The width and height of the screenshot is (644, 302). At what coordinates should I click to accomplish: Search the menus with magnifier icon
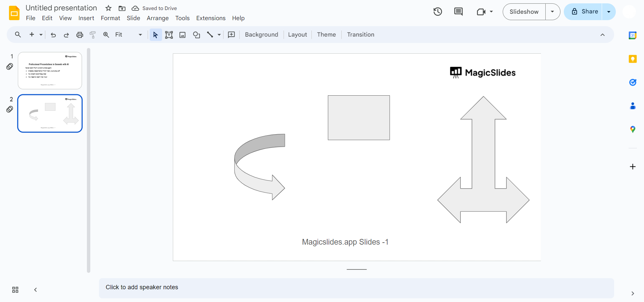18,35
